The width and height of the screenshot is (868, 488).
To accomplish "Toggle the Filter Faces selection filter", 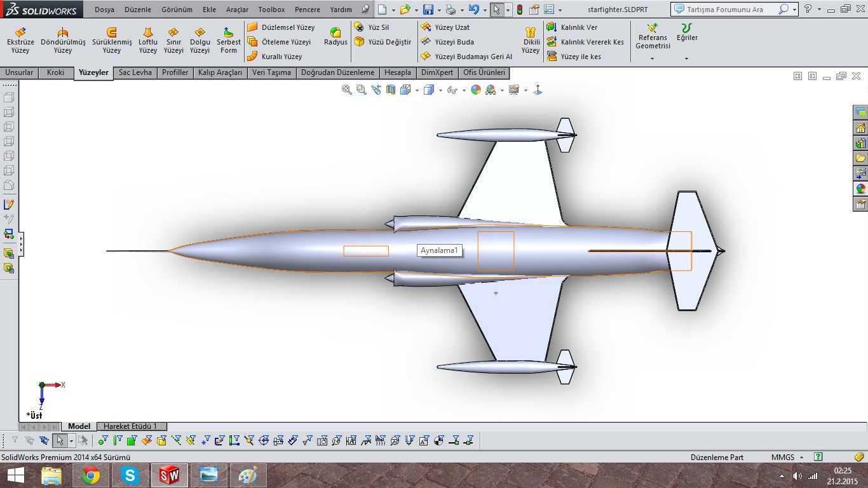I will pyautogui.click(x=132, y=440).
